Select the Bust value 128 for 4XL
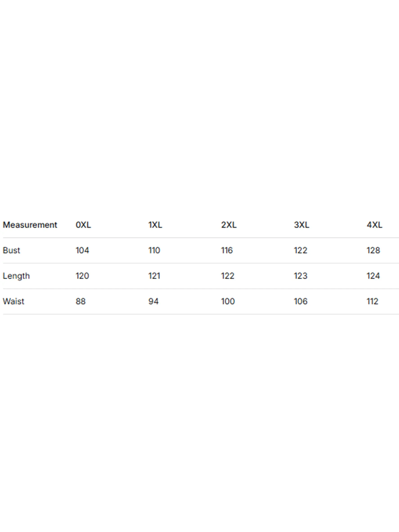 (x=373, y=250)
